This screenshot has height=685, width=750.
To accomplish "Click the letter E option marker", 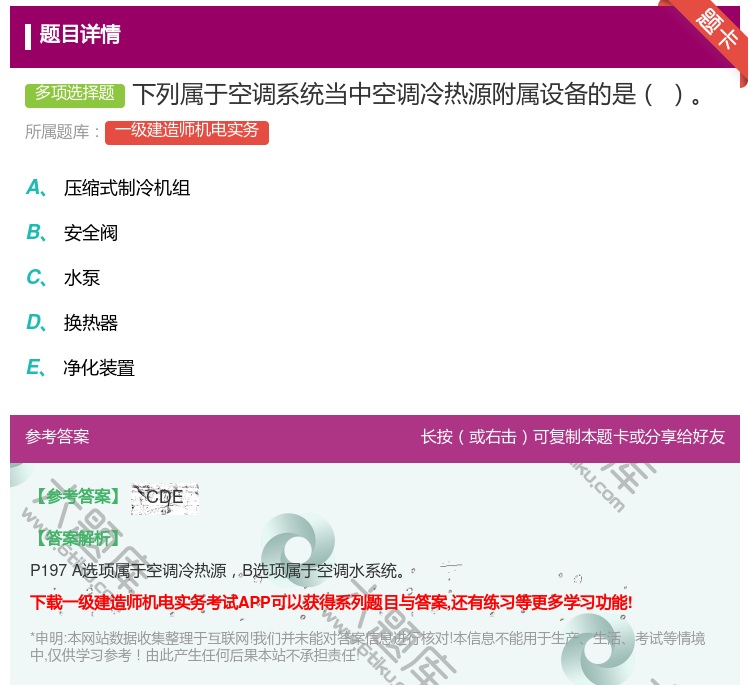I will (36, 368).
